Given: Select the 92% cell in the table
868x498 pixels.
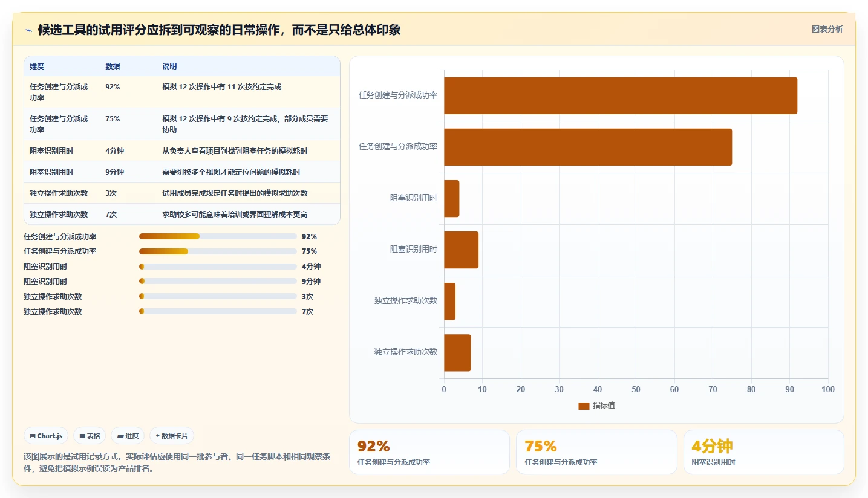Looking at the screenshot, I should coord(113,87).
